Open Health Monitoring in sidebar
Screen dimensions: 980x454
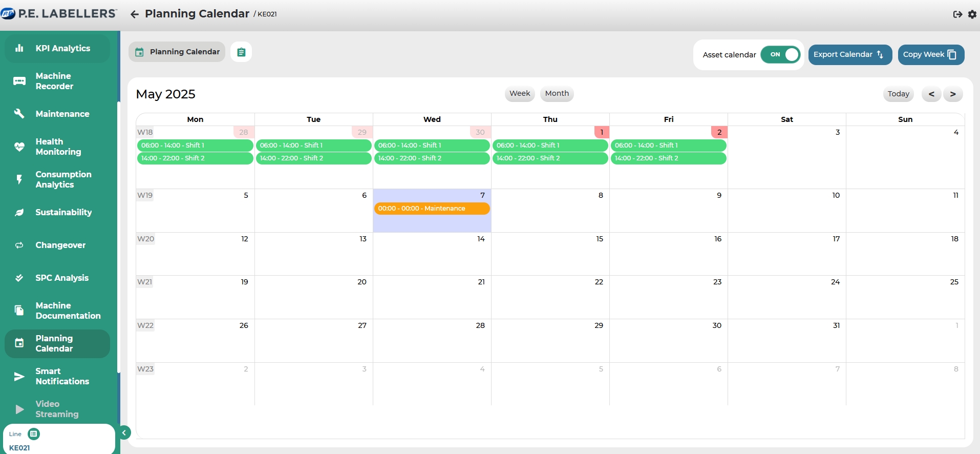coord(57,147)
